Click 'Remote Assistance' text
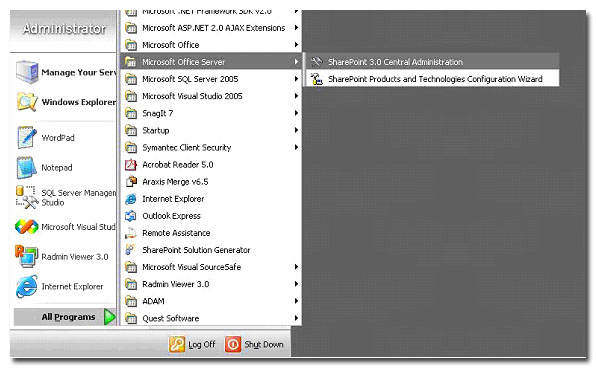Screen dimensions: 596x368 [176, 233]
